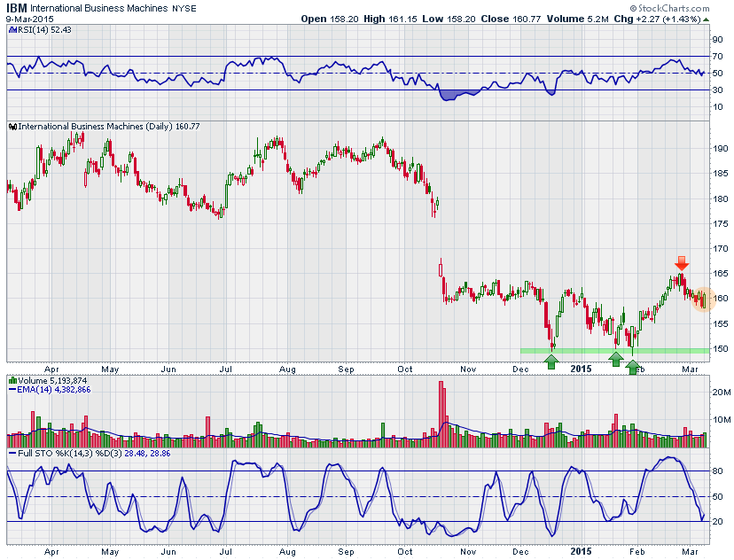Image resolution: width=734 pixels, height=560 pixels.
Task: Click the High 161.15 value
Action: (390, 19)
